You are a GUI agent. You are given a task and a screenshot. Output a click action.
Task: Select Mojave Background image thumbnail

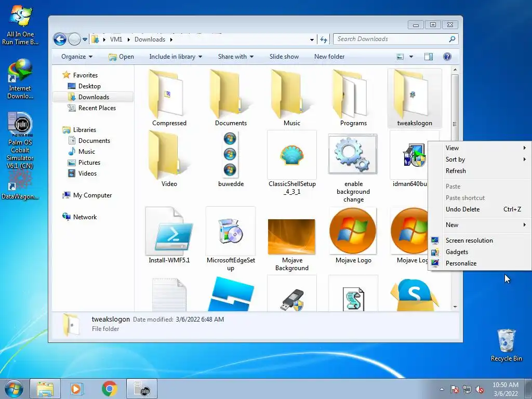click(291, 236)
